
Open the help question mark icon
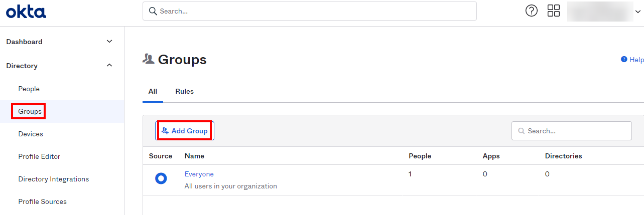531,11
